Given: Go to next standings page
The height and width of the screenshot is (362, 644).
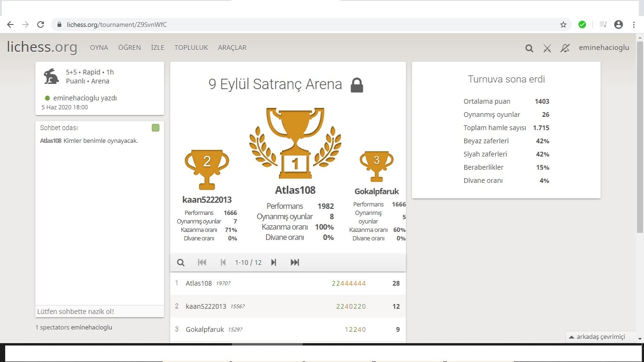Looking at the screenshot, I should tap(273, 263).
